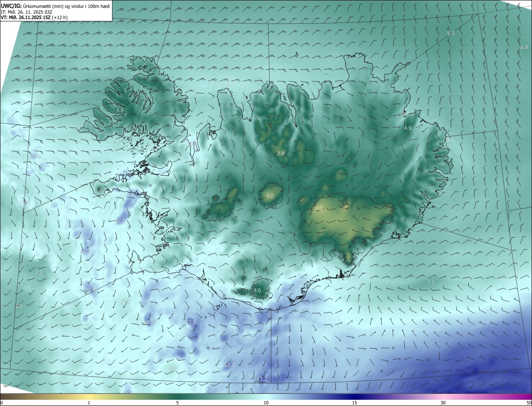Image resolution: width=532 pixels, height=406 pixels.
Task: Click the 10 tick on the colour scale
Action: pyautogui.click(x=266, y=403)
